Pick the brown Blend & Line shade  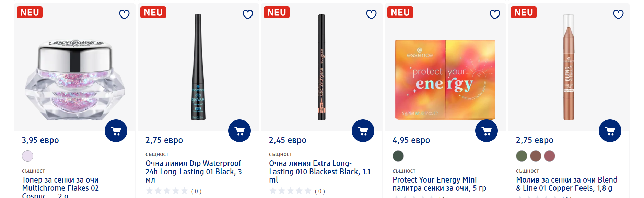tap(536, 156)
